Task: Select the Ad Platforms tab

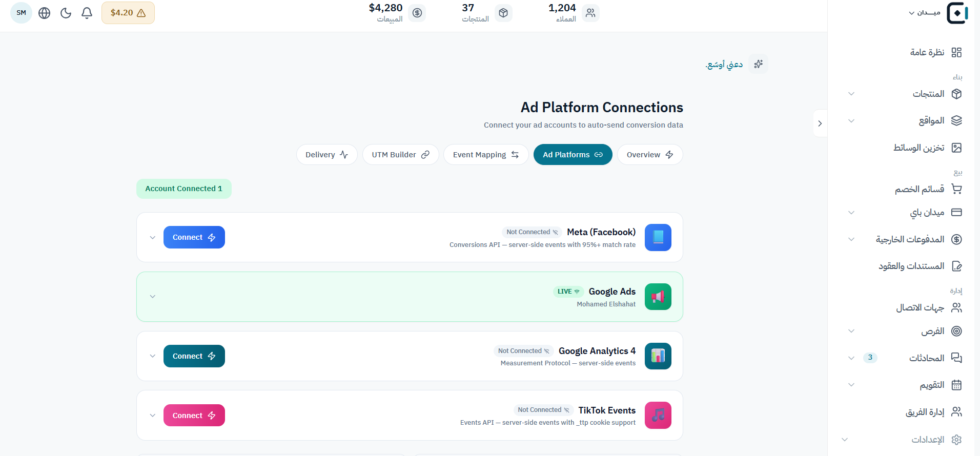Action: click(573, 155)
